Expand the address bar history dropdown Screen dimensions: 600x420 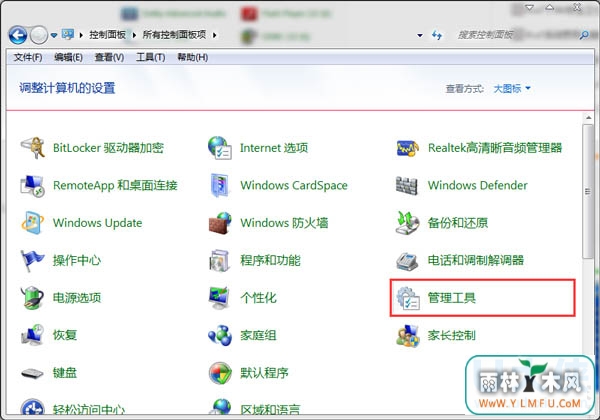click(x=420, y=35)
